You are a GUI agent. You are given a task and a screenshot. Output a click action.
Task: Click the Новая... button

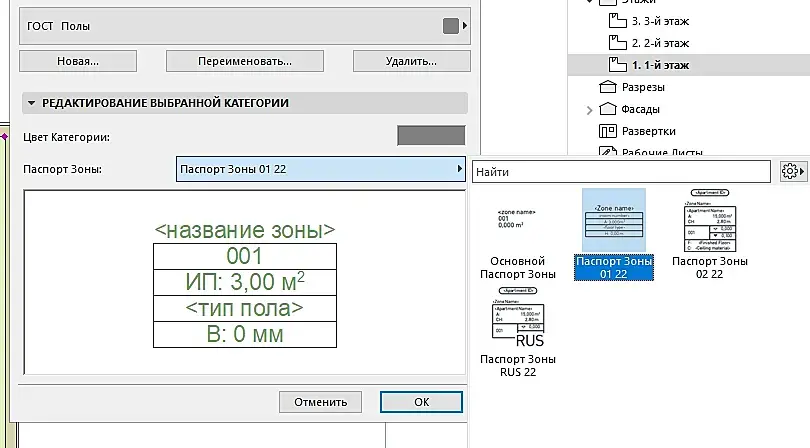click(x=78, y=61)
